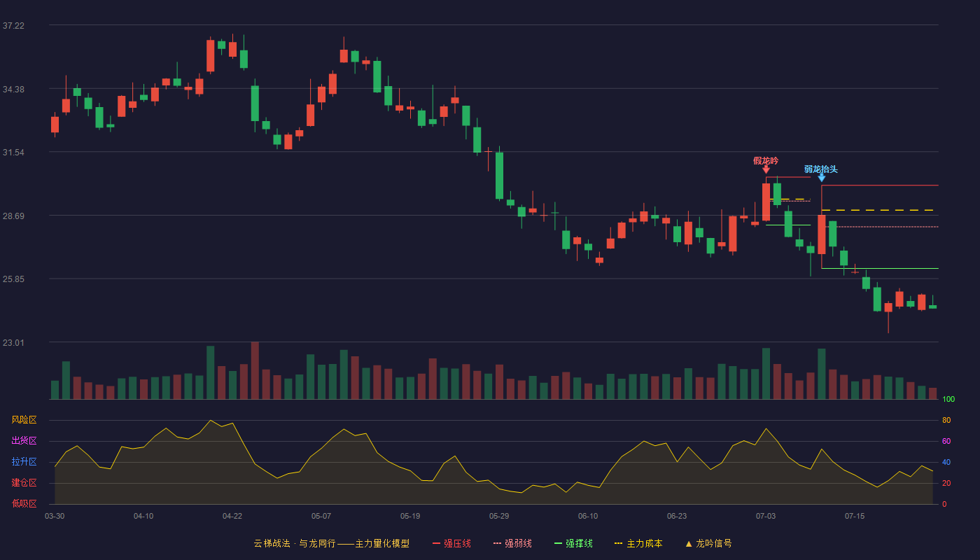Toggle the 强撑线 legend entry
The height and width of the screenshot is (560, 980).
pos(573,543)
